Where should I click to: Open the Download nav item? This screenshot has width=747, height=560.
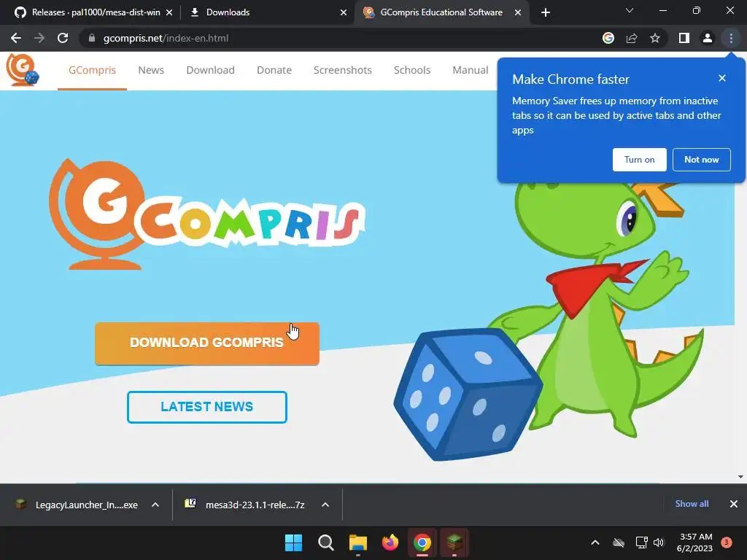click(x=210, y=70)
